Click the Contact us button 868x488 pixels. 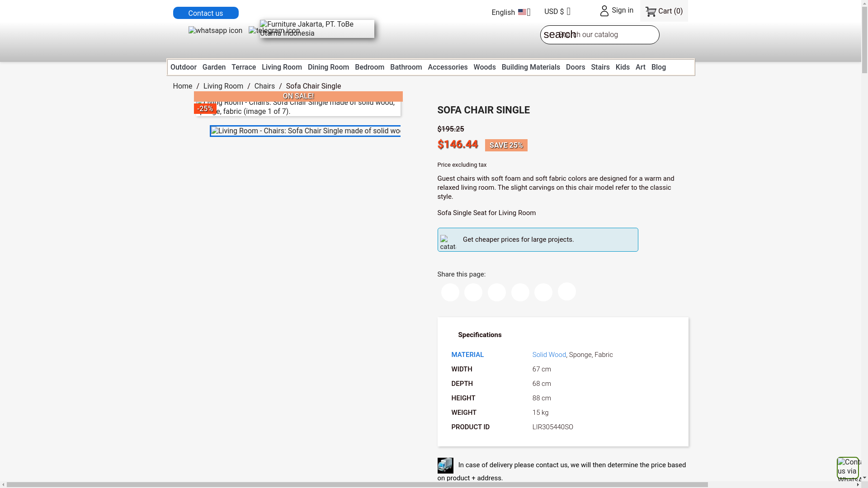206,13
